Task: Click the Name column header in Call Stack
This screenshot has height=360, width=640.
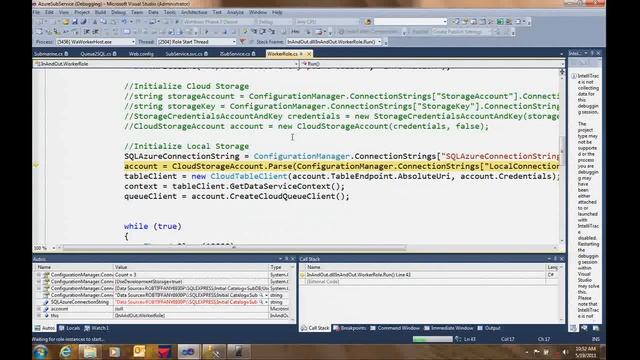Action: 425,267
